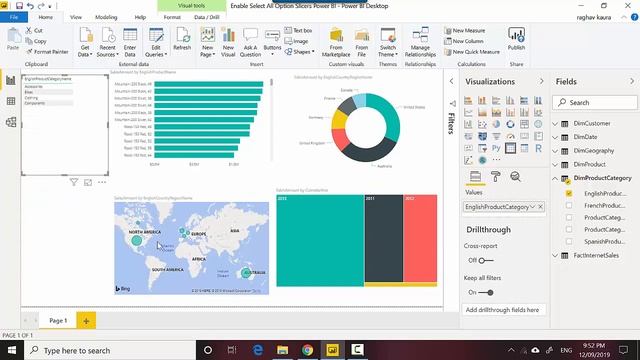Viewport: 640px width, 360px height.
Task: Click the filter icon below the table visual
Action: tap(73, 182)
